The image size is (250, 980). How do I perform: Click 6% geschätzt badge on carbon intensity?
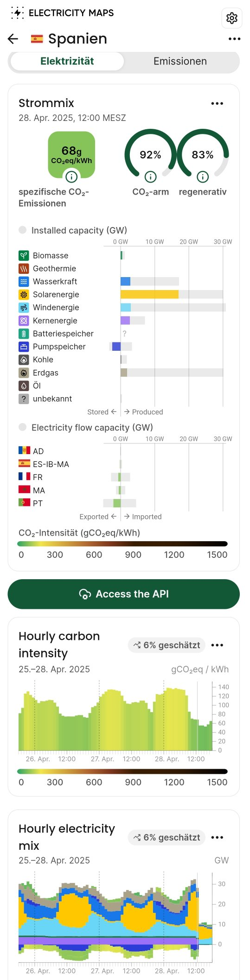point(167,645)
